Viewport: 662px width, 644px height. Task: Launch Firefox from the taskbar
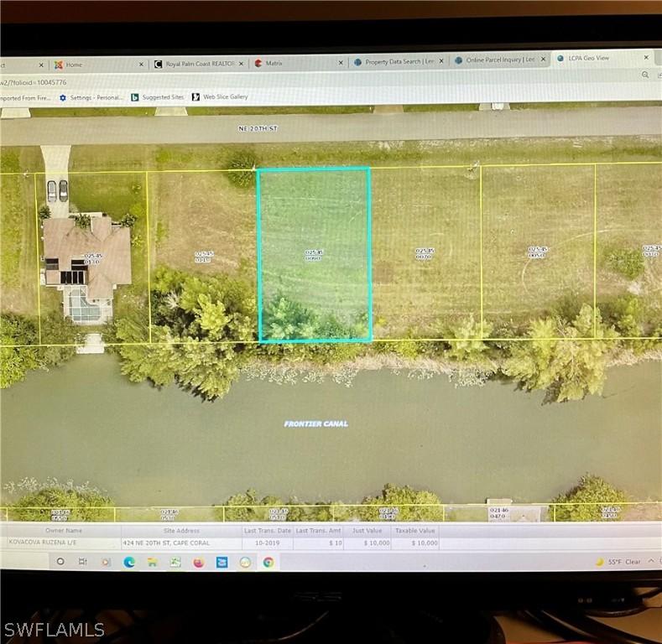[199, 562]
